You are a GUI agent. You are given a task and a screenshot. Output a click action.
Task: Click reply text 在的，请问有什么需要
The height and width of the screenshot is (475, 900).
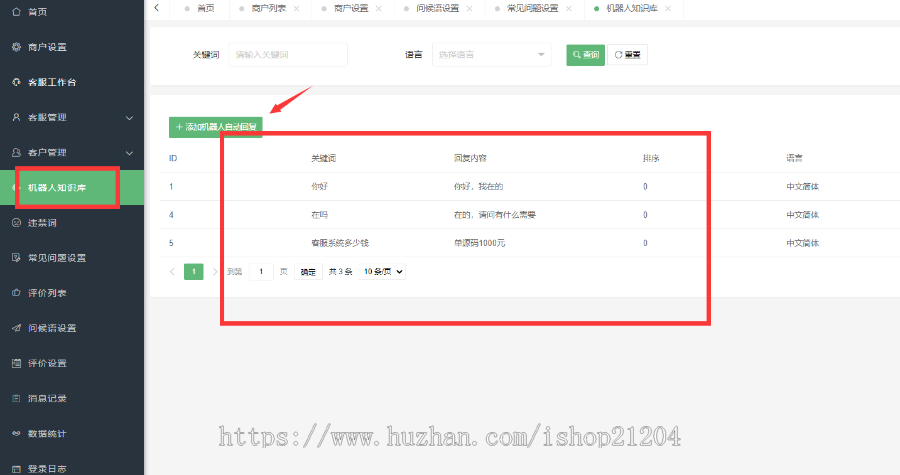495,215
